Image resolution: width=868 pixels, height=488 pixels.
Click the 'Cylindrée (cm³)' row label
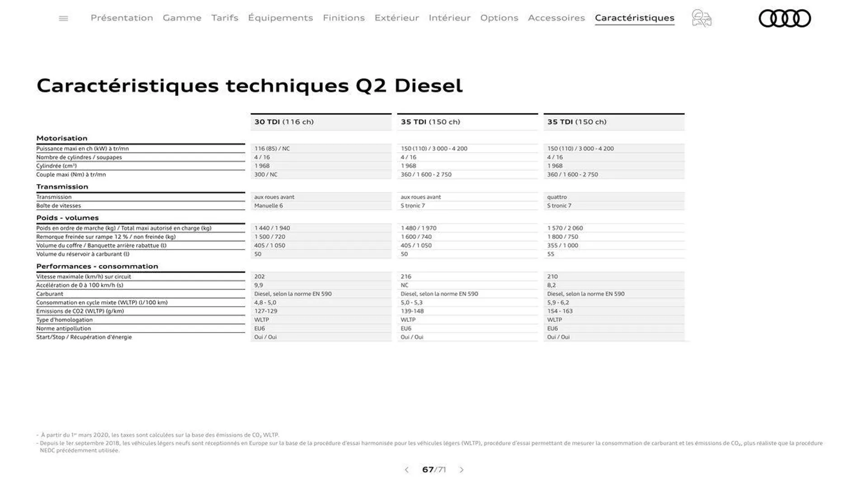[57, 166]
